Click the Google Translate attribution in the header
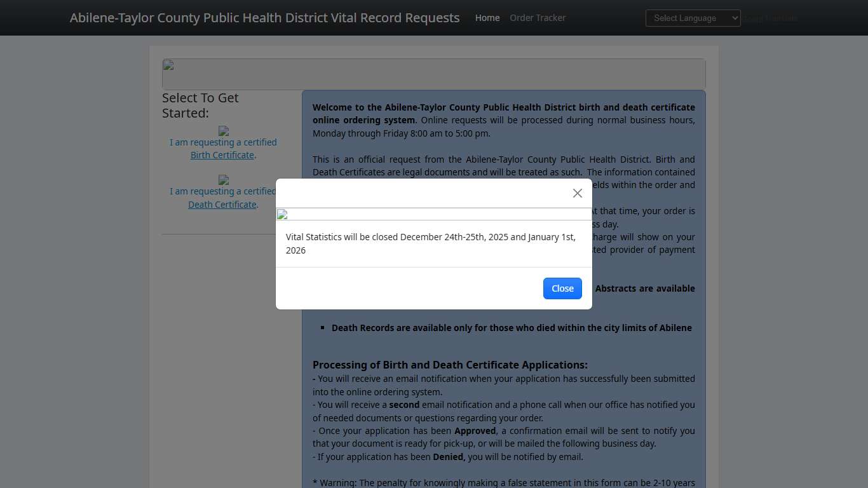This screenshot has width=868, height=488. click(x=771, y=18)
